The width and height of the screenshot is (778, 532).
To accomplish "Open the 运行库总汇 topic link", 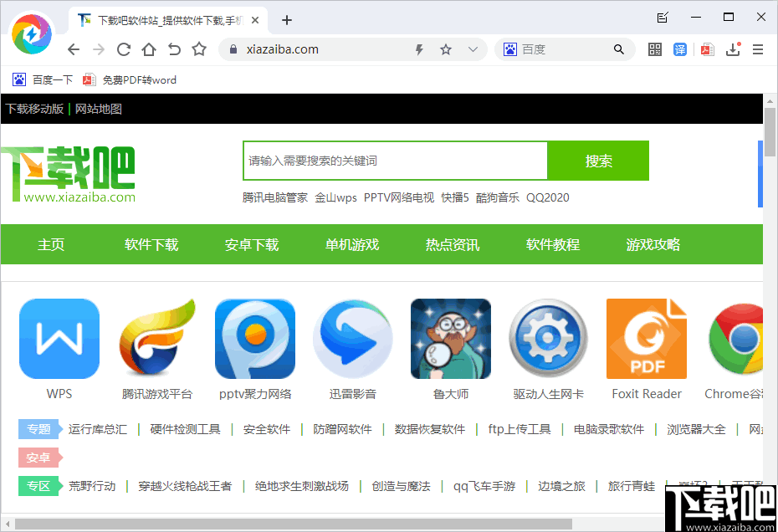I will 98,429.
